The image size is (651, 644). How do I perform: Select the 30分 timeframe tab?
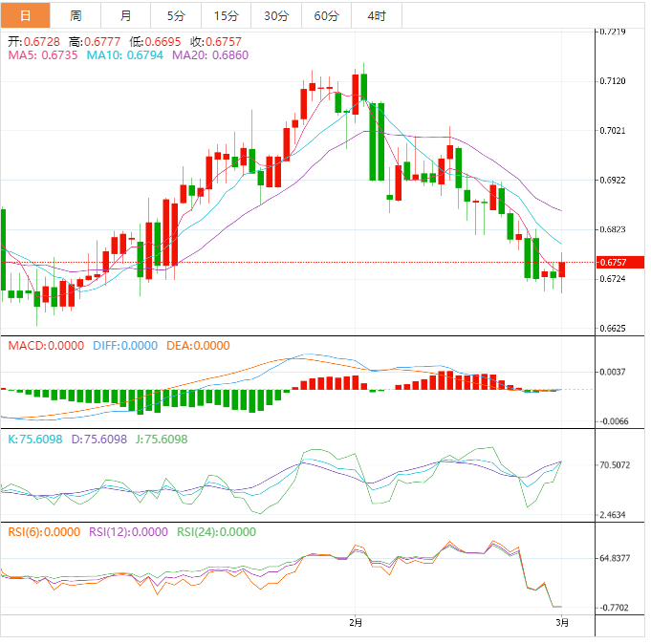[275, 15]
